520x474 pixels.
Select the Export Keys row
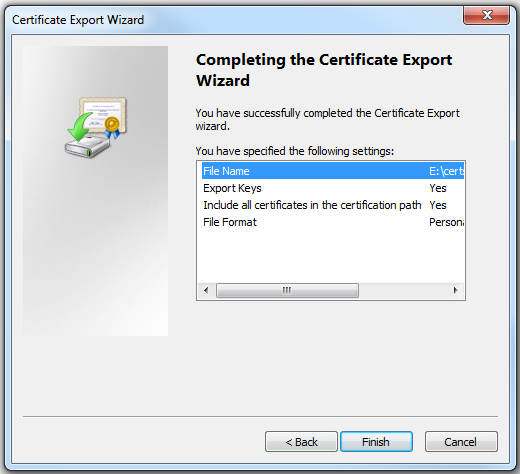click(333, 188)
